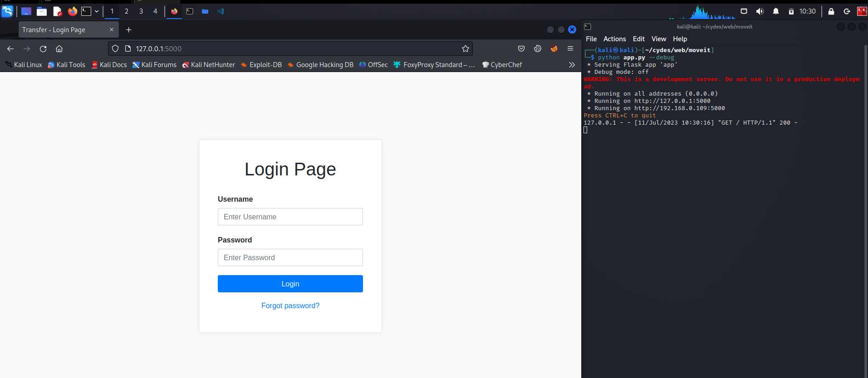Image resolution: width=868 pixels, height=378 pixels.
Task: Bookmark this page with the star icon
Action: pos(465,48)
